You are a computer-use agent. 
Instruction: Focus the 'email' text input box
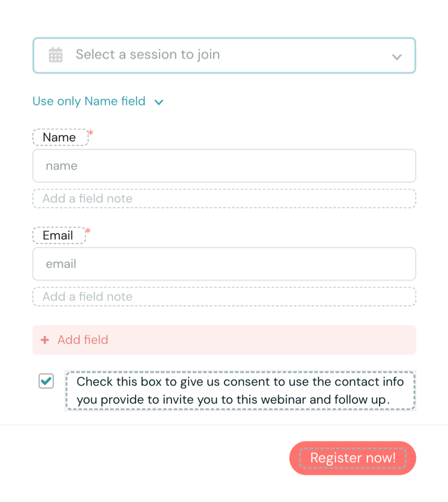pos(224,264)
